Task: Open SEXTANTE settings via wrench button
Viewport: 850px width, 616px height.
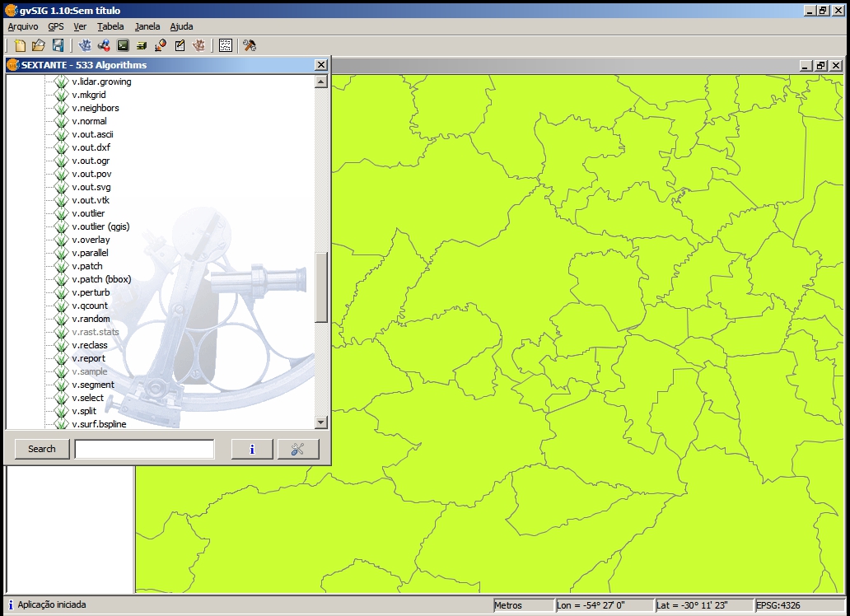Action: [x=298, y=449]
